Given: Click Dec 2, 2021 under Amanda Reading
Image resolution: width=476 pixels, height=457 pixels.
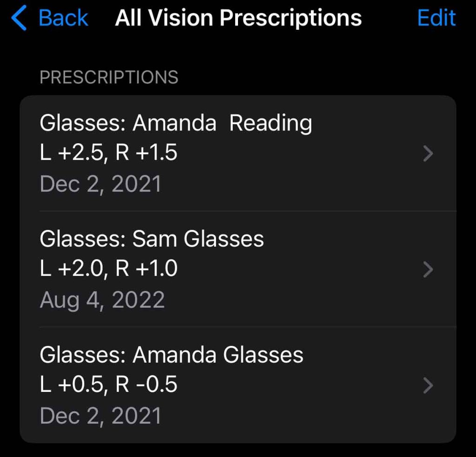Looking at the screenshot, I should click(x=100, y=184).
